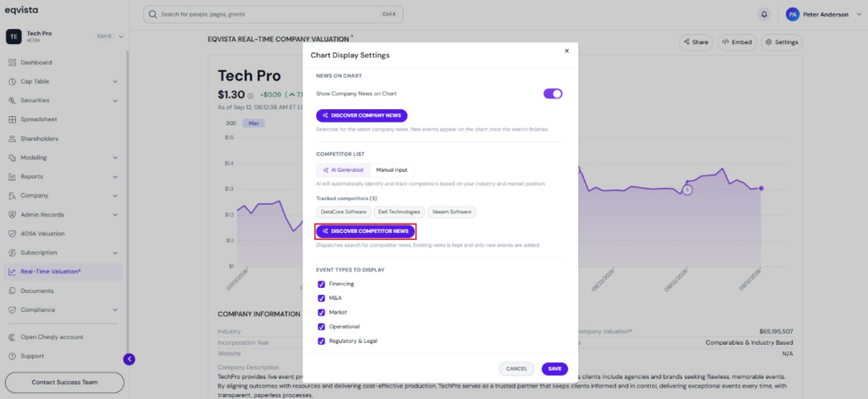868x399 pixels.
Task: Open the Tech Pro company switcher dropdown
Action: 120,36
